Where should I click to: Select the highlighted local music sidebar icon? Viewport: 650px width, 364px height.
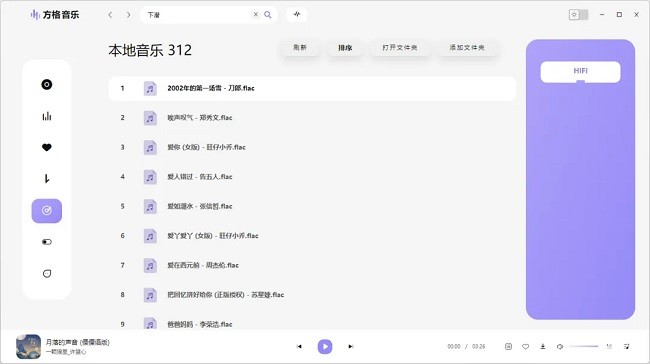[46, 211]
